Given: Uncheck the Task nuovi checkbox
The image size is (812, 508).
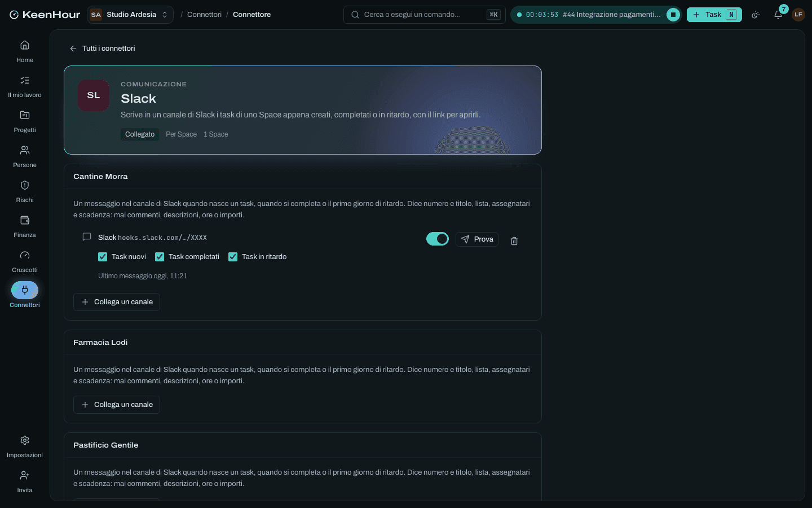Looking at the screenshot, I should [103, 257].
